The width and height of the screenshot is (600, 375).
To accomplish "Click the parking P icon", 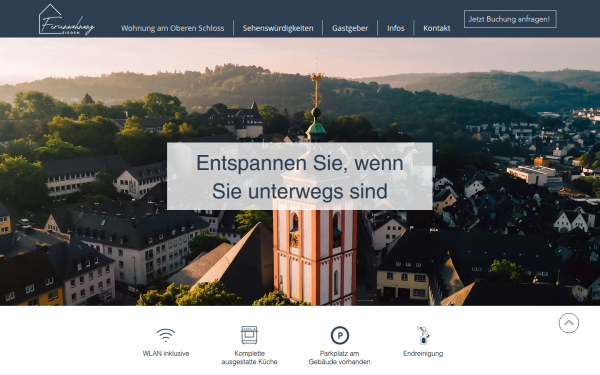I will (340, 336).
